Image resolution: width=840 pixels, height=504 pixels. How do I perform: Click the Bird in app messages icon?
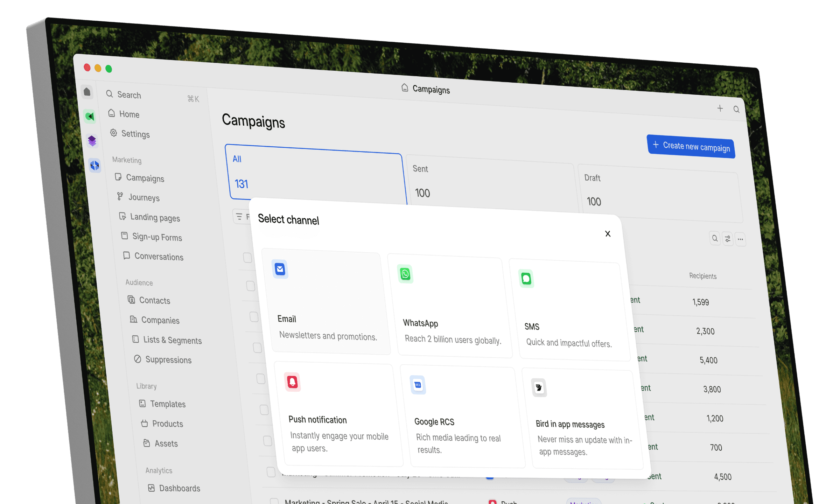[x=539, y=387]
